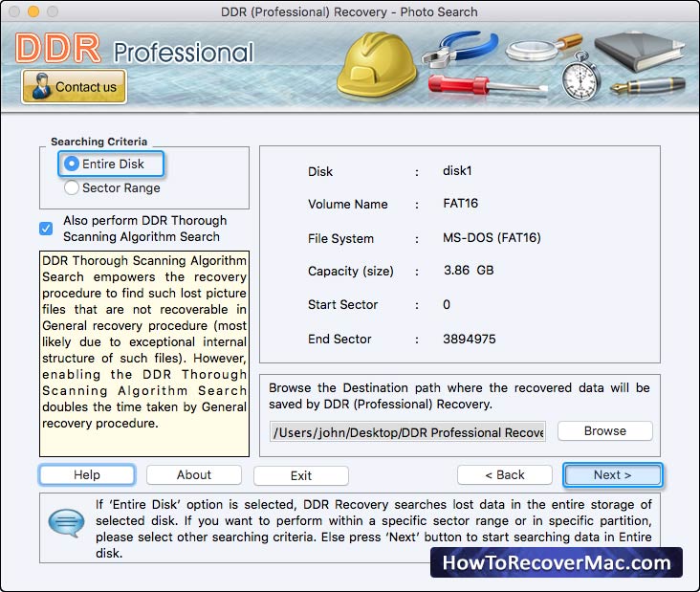Screen dimensions: 700x592
Task: Exit the DDR Recovery application
Action: click(x=301, y=475)
